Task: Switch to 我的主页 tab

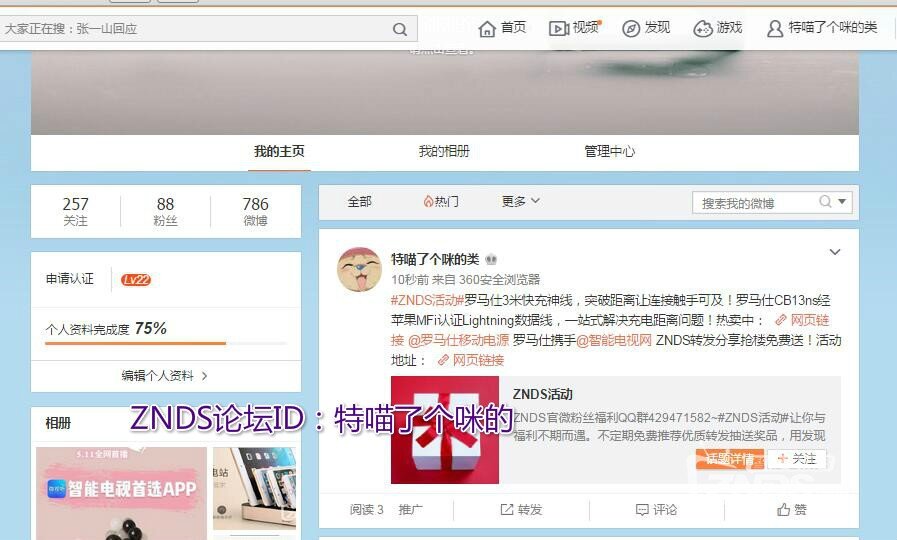Action: pyautogui.click(x=279, y=152)
